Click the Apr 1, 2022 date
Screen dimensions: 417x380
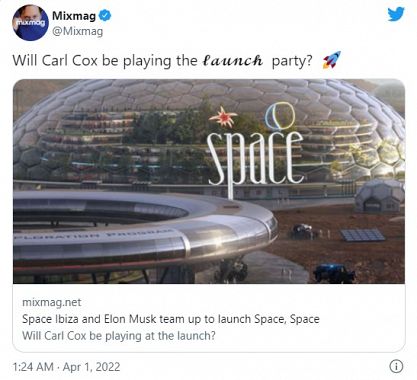(91, 367)
